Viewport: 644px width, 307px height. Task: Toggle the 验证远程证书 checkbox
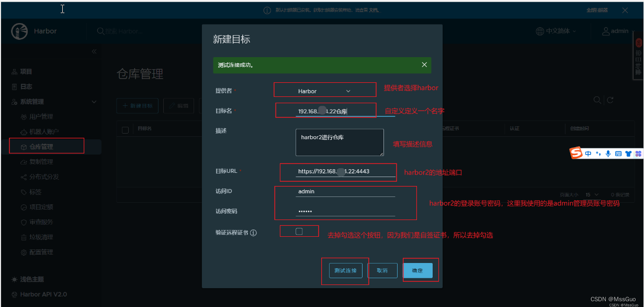point(299,232)
